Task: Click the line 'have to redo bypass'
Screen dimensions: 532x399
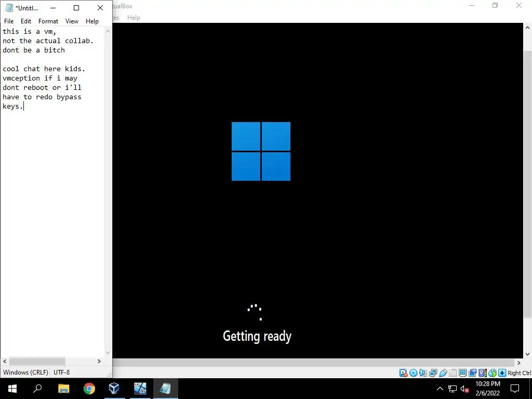Action: [x=42, y=97]
